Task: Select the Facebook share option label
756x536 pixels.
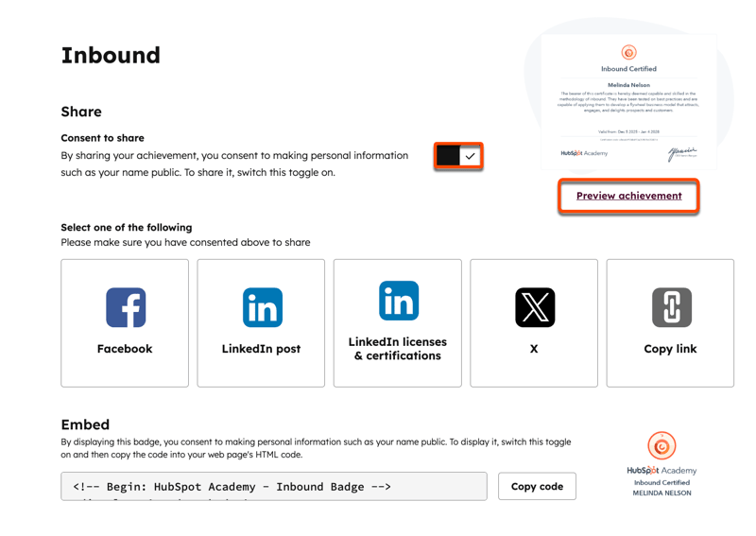Action: [x=125, y=349]
